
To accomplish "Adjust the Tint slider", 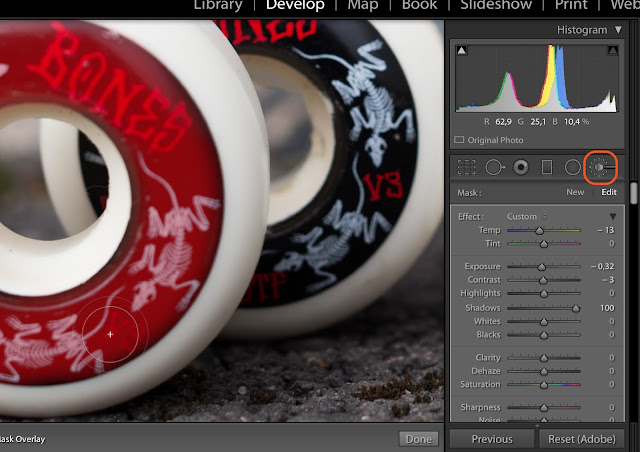I will click(544, 244).
